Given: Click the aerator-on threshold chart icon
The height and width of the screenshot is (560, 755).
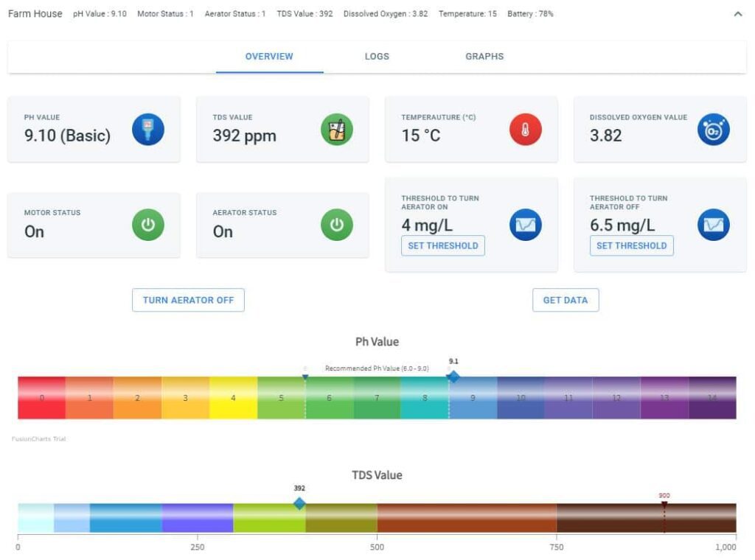Looking at the screenshot, I should (526, 225).
